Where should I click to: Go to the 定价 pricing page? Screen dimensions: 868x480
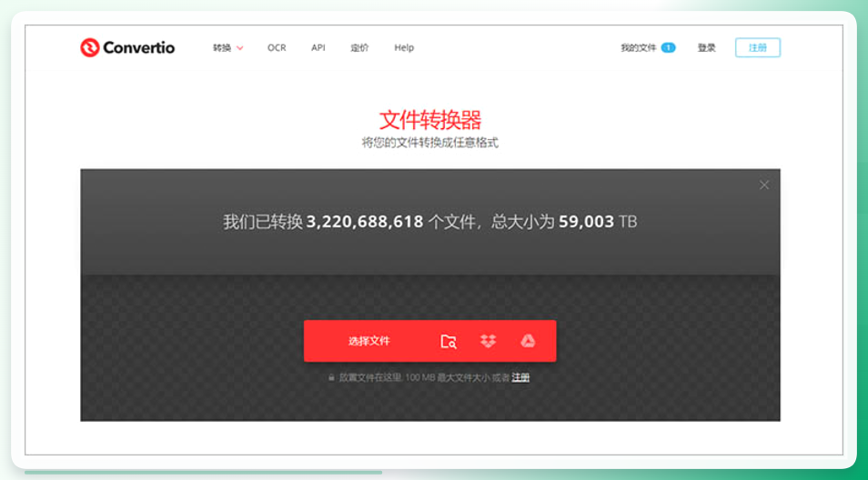pos(359,48)
